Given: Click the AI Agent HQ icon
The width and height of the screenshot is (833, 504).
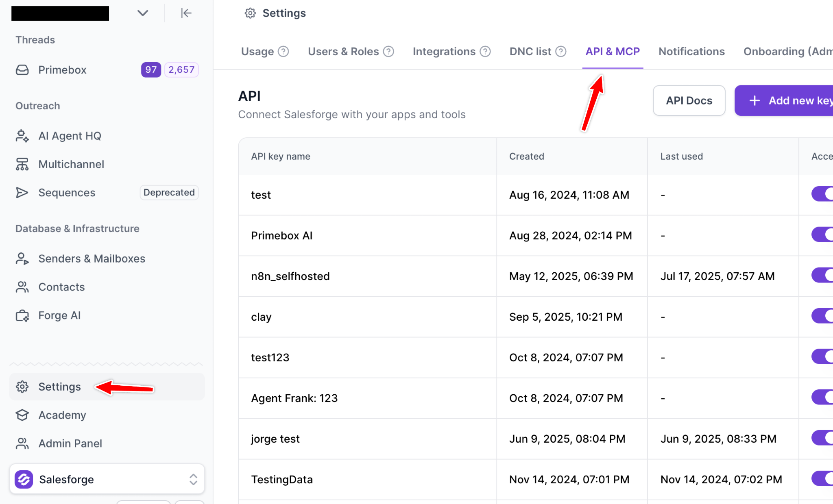Looking at the screenshot, I should [22, 136].
